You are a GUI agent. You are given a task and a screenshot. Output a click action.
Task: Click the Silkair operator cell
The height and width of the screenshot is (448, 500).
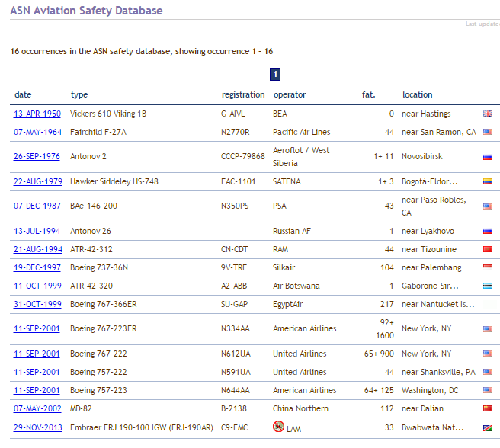point(284,267)
